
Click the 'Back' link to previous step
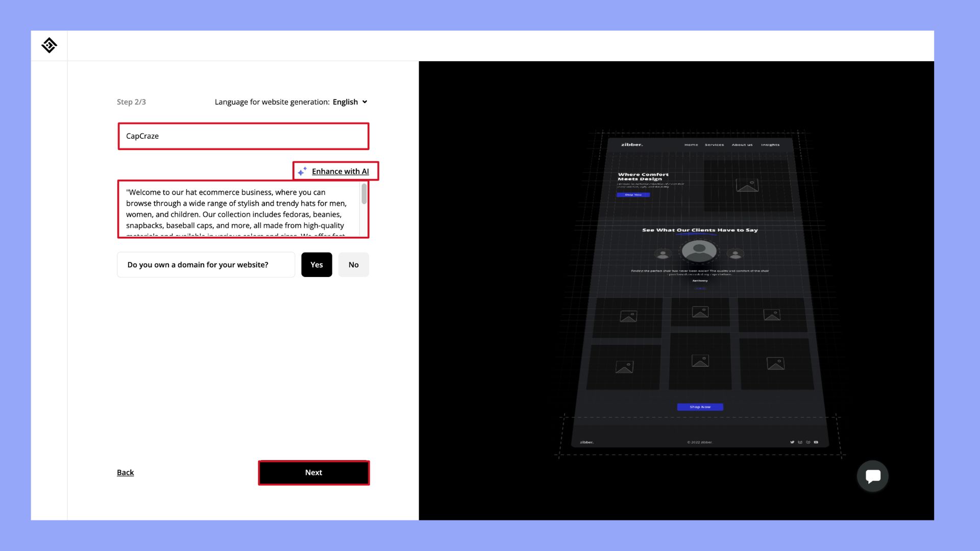coord(125,472)
